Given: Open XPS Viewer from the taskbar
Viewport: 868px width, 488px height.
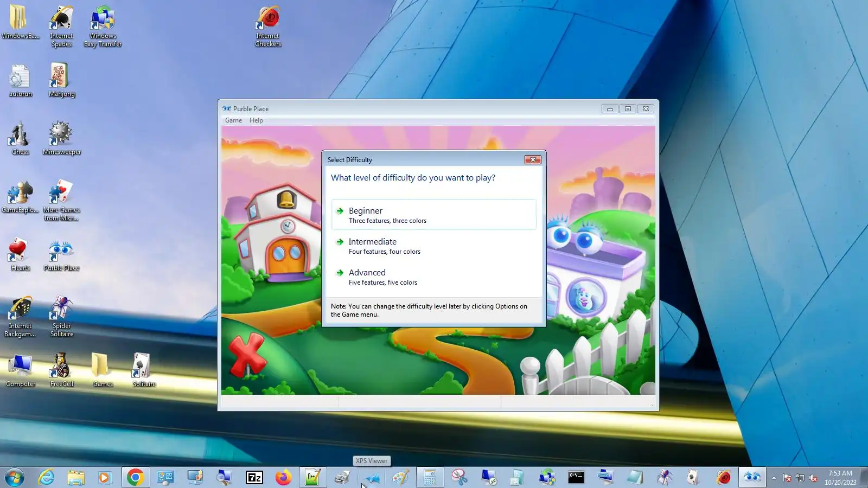Looking at the screenshot, I should point(372,477).
